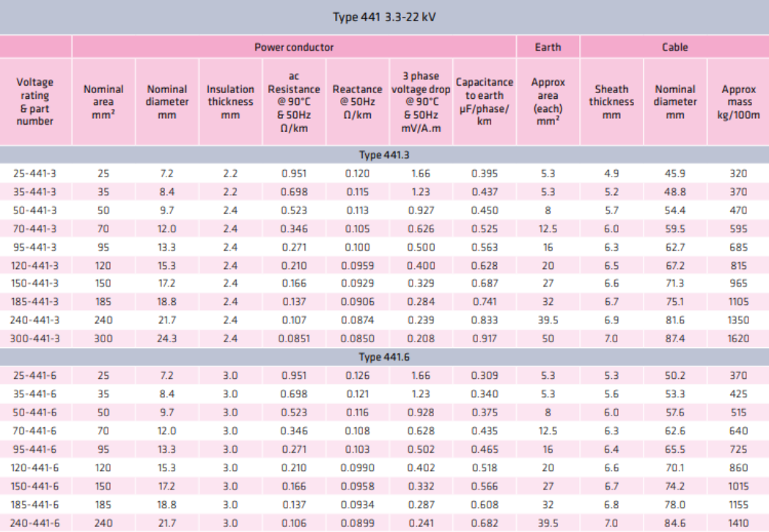Select capacitance value '0.682'
Viewport: 769px width, 532px height.
(484, 523)
